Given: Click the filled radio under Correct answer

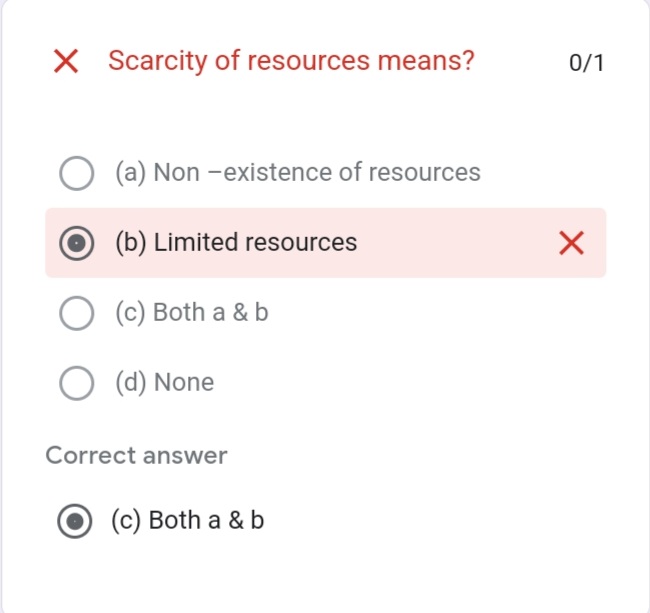Looking at the screenshot, I should tap(74, 521).
